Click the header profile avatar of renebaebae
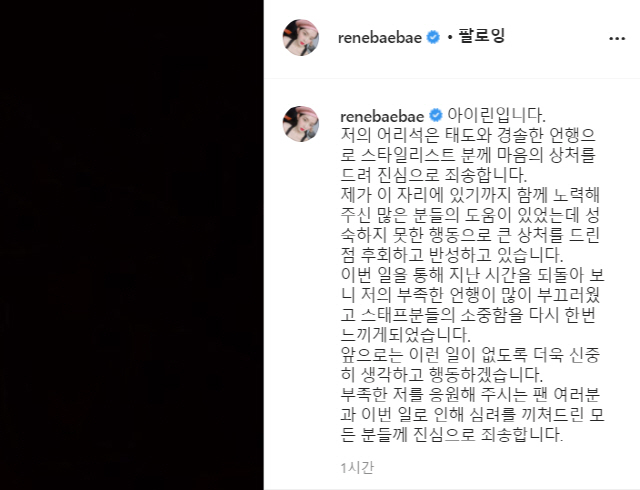The width and height of the screenshot is (640, 490). 301,38
